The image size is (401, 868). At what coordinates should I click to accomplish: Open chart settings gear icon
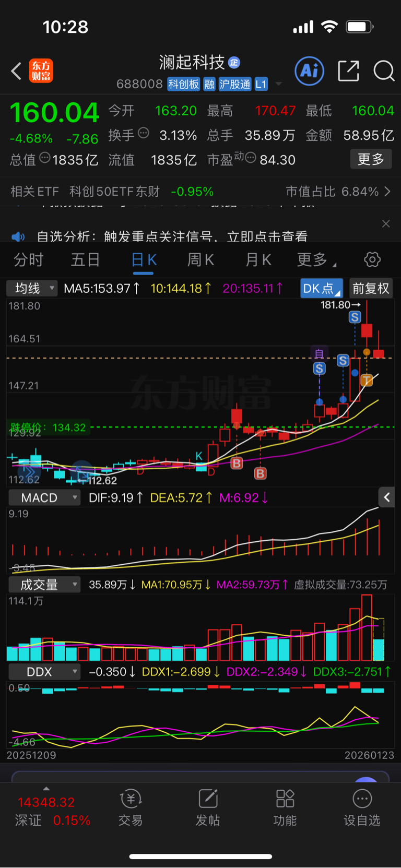tap(372, 259)
